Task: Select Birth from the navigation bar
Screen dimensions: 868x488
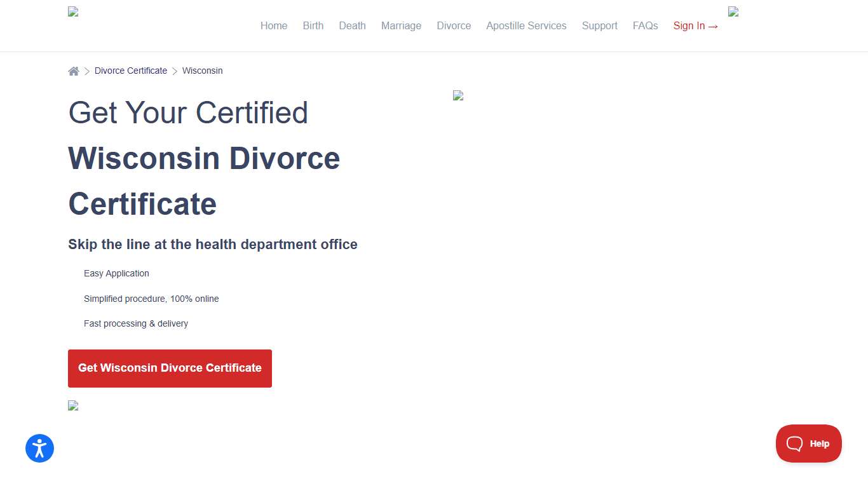Action: tap(313, 25)
